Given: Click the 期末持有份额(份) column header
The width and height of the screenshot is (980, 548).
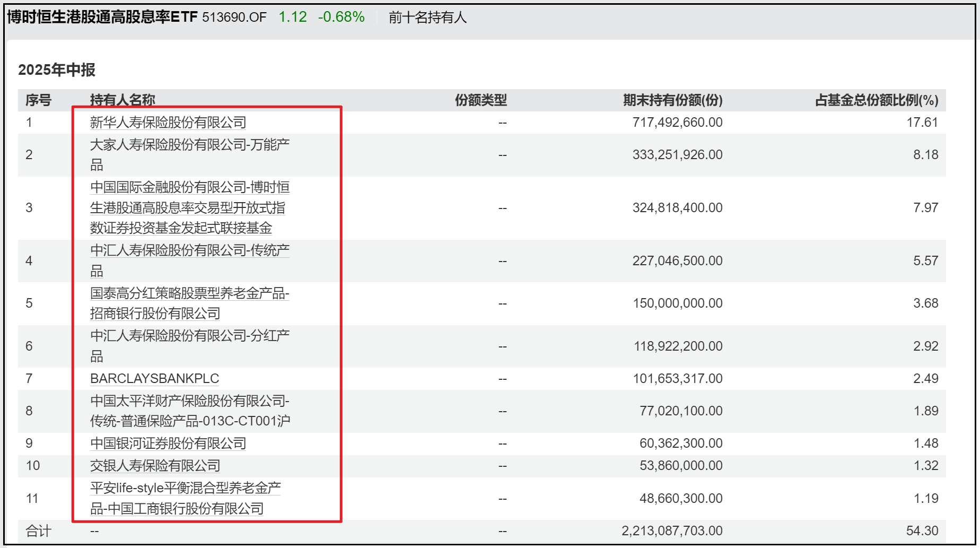Looking at the screenshot, I should 672,100.
